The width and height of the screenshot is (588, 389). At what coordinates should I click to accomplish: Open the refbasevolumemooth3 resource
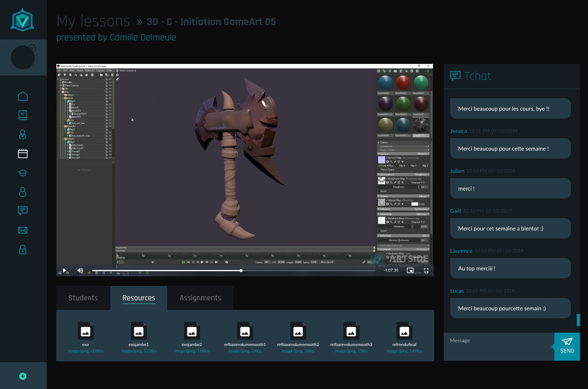click(x=351, y=337)
